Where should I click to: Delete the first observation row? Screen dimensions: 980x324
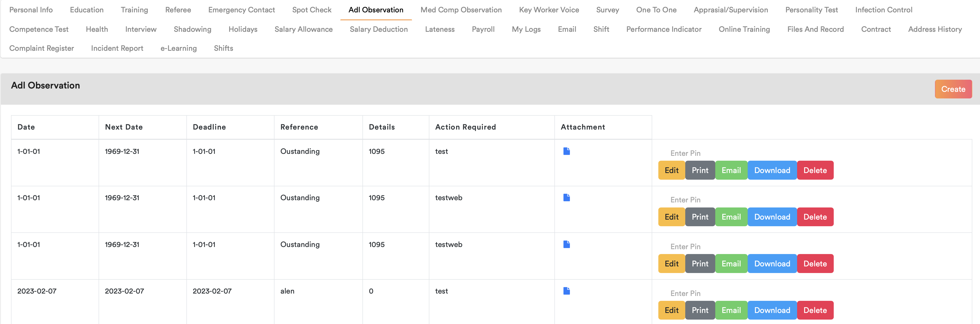[815, 170]
